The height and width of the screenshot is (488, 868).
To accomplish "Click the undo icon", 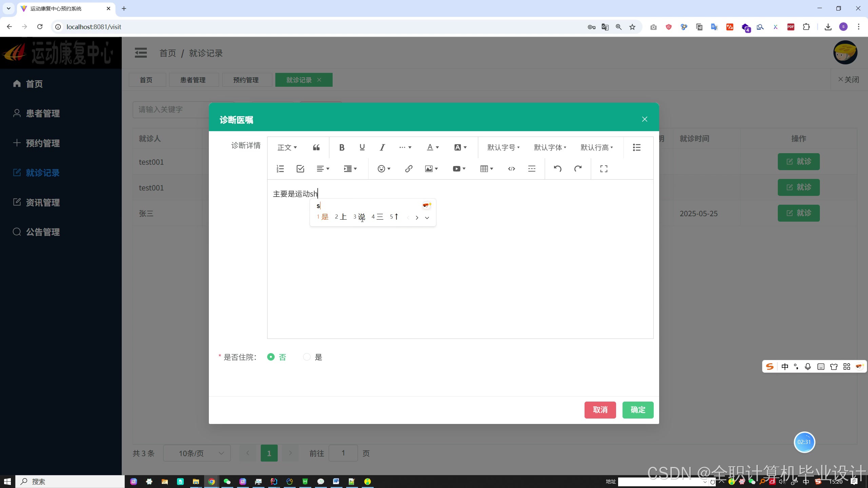I will (x=557, y=169).
